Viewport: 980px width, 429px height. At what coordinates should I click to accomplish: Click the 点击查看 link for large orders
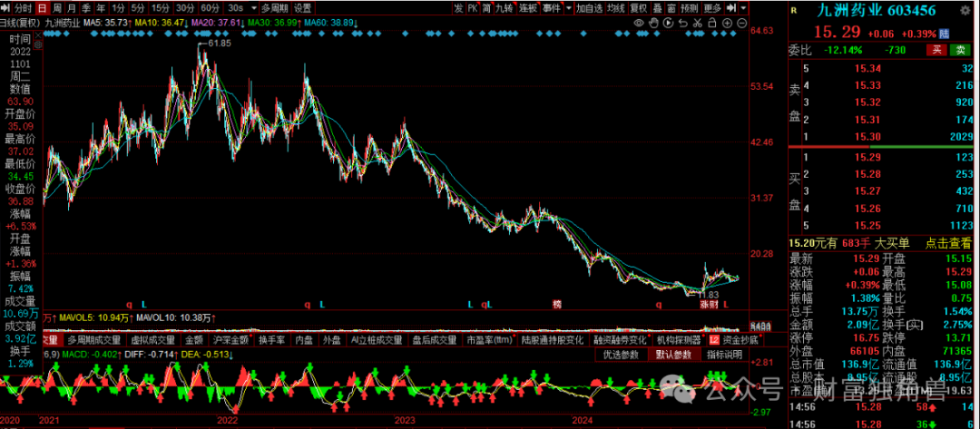pos(948,243)
